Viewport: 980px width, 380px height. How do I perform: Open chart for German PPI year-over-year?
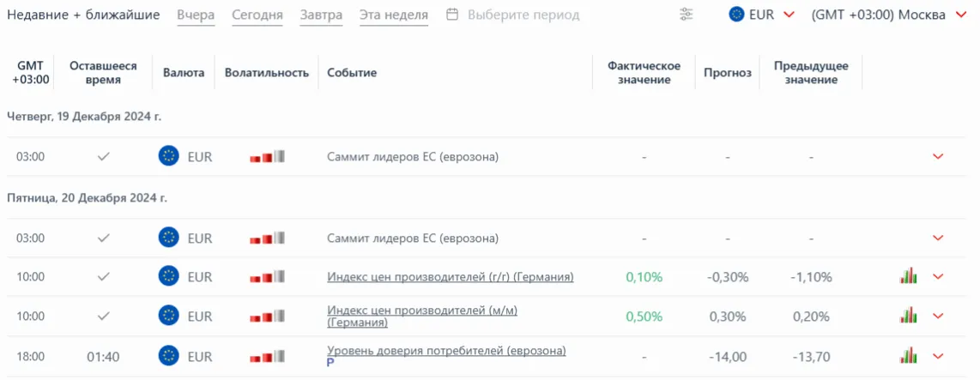click(908, 276)
